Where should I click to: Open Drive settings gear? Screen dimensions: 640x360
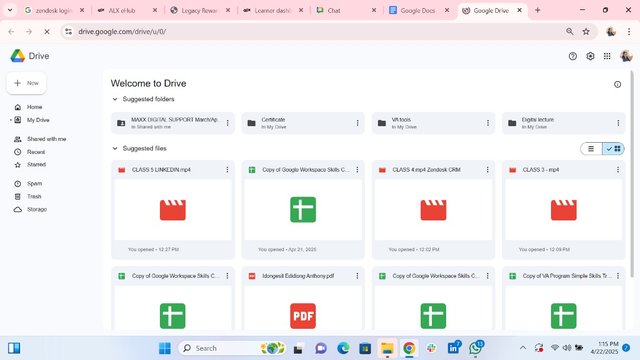[590, 56]
